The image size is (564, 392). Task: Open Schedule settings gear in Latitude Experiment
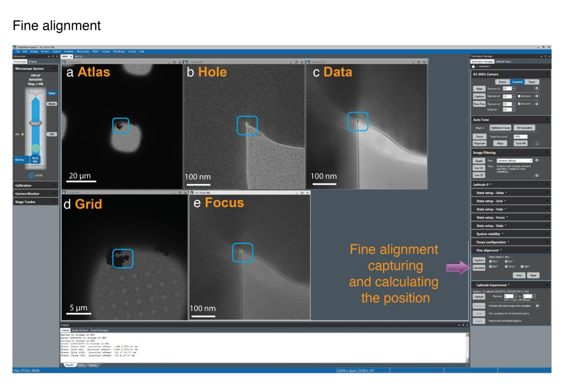pyautogui.click(x=537, y=306)
